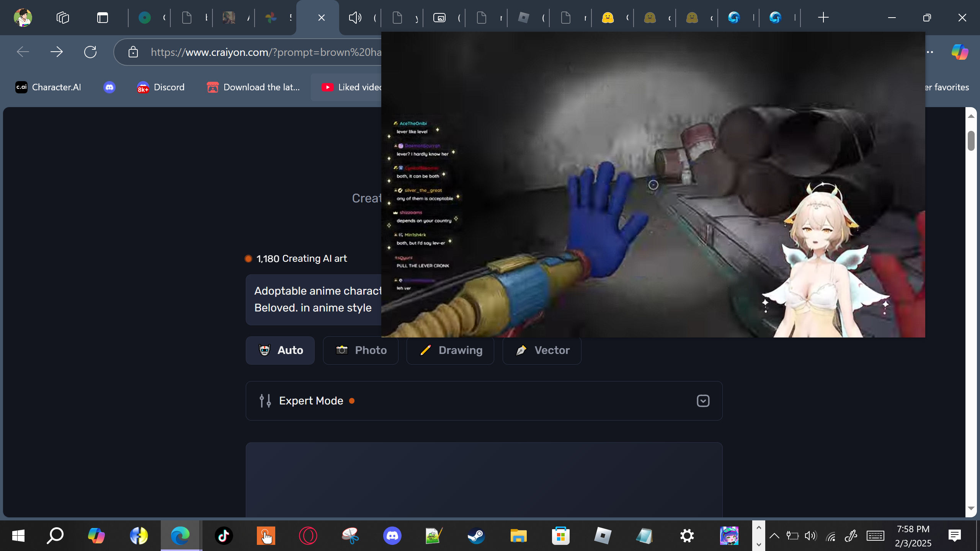Open the Discord icon-only bookmark
This screenshot has width=980, height=551.
click(x=109, y=87)
